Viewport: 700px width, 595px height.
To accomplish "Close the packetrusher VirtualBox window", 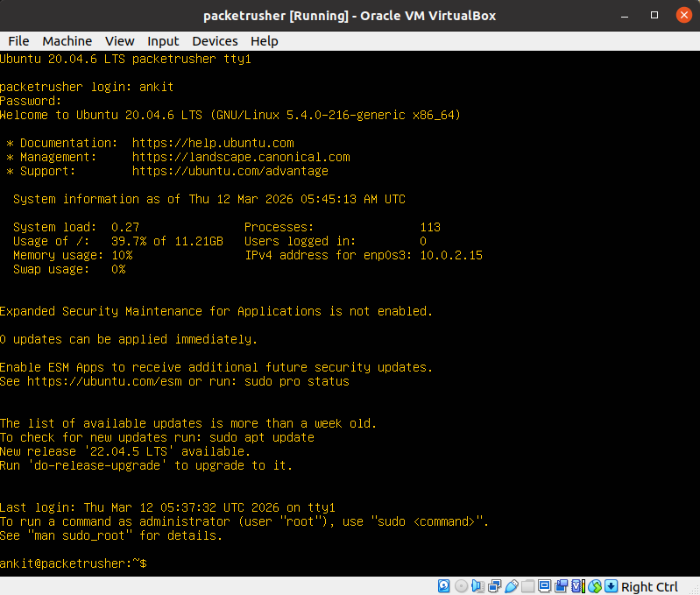I will click(682, 15).
